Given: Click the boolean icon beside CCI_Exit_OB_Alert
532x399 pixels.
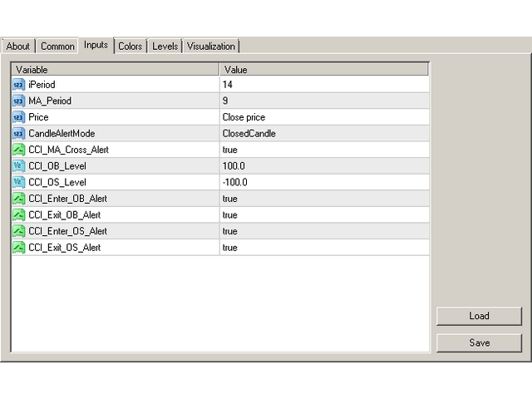Looking at the screenshot, I should tap(18, 214).
